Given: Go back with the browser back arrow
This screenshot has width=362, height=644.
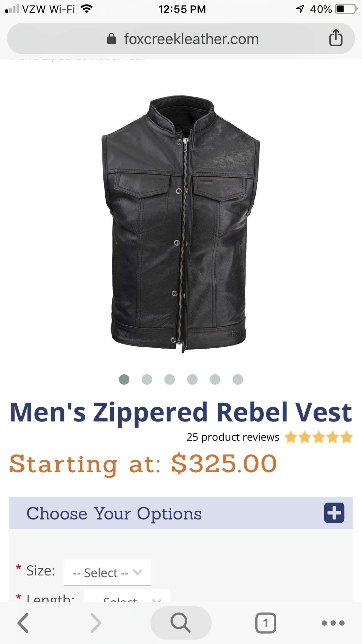Looking at the screenshot, I should (x=23, y=623).
